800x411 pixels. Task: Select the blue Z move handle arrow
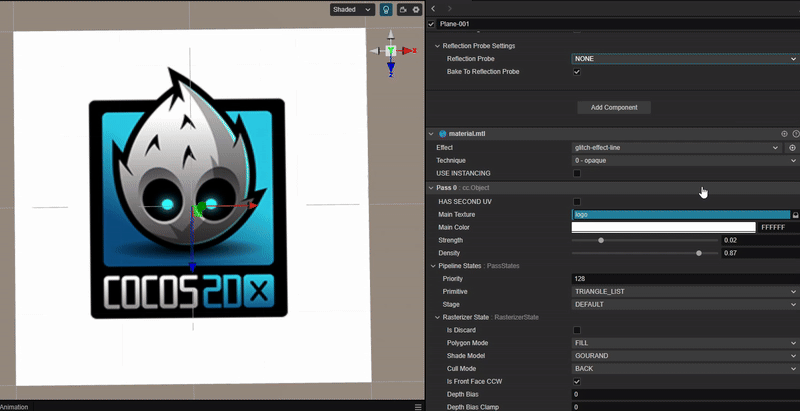192,267
